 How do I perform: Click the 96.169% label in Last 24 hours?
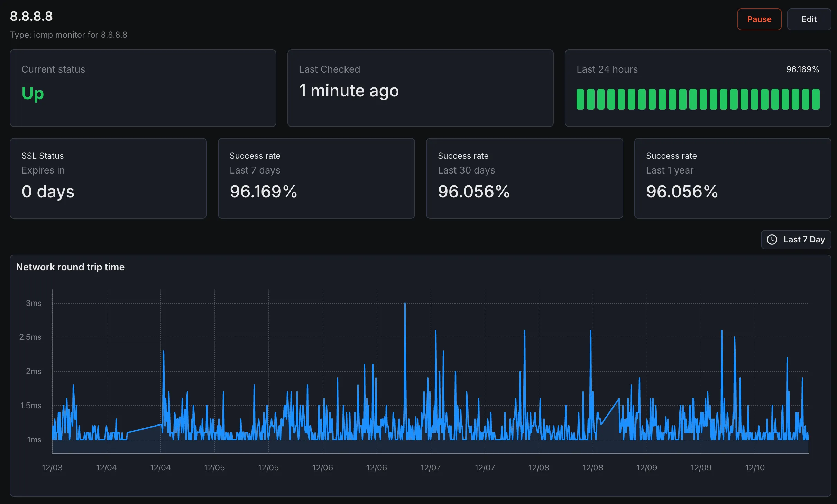[802, 69]
